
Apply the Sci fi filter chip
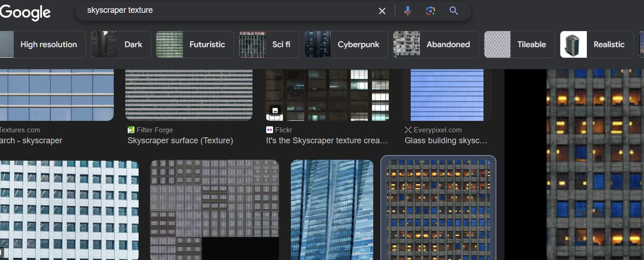269,44
